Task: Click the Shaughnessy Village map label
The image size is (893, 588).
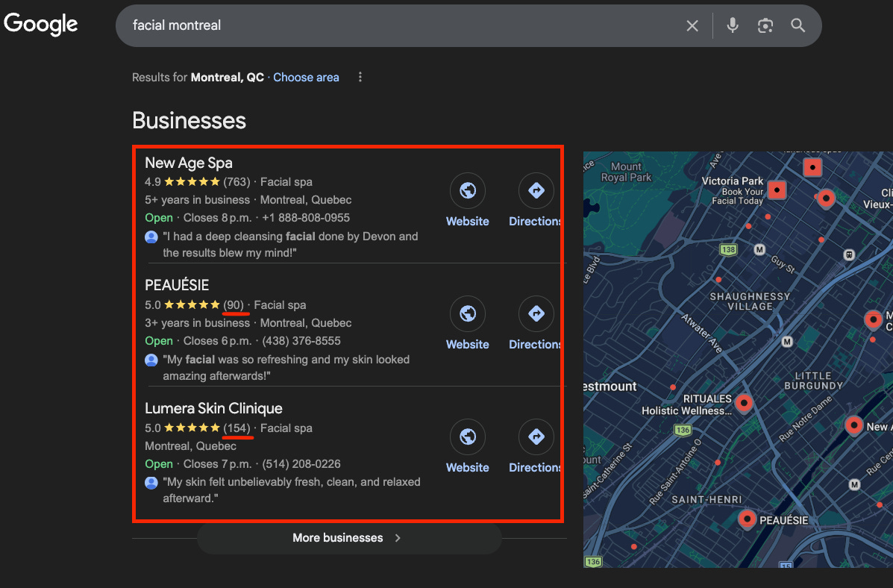Action: click(750, 301)
